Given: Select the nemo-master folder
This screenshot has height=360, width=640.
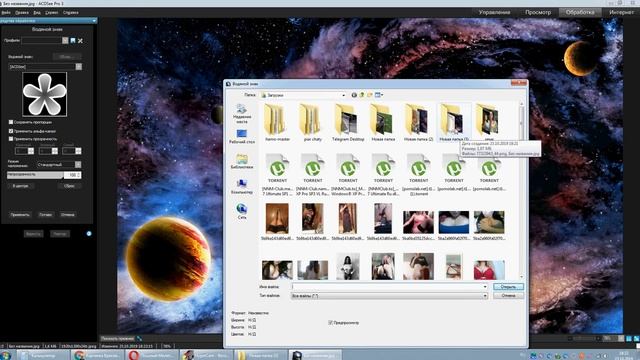Looking at the screenshot, I should tap(277, 122).
